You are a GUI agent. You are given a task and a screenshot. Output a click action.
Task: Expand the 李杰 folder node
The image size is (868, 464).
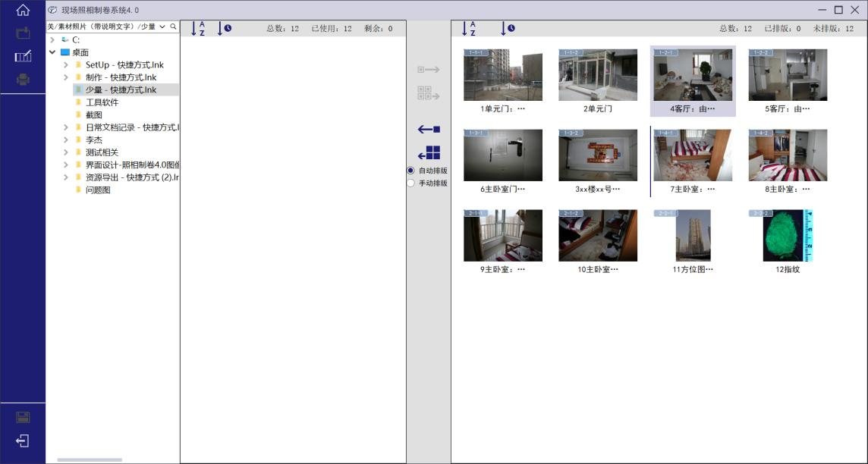[65, 140]
